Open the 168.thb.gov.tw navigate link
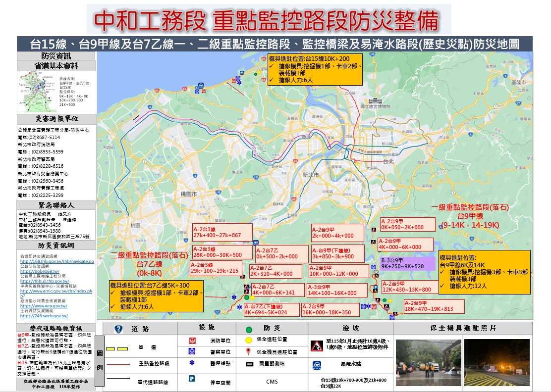The image size is (551, 392). click(56, 261)
